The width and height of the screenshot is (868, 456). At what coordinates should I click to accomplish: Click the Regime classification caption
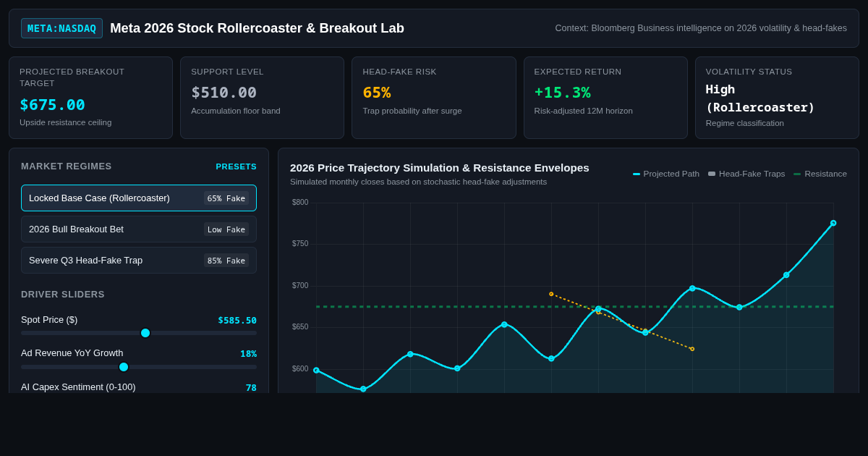pyautogui.click(x=745, y=123)
